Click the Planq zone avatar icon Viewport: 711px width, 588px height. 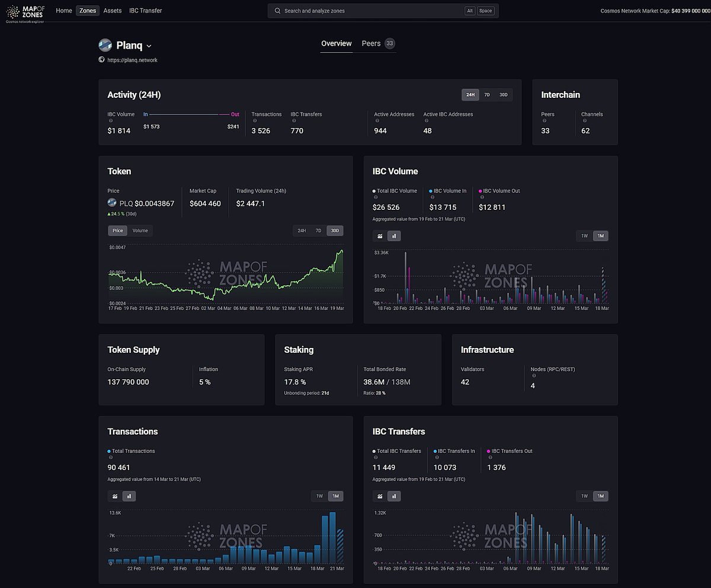point(105,46)
